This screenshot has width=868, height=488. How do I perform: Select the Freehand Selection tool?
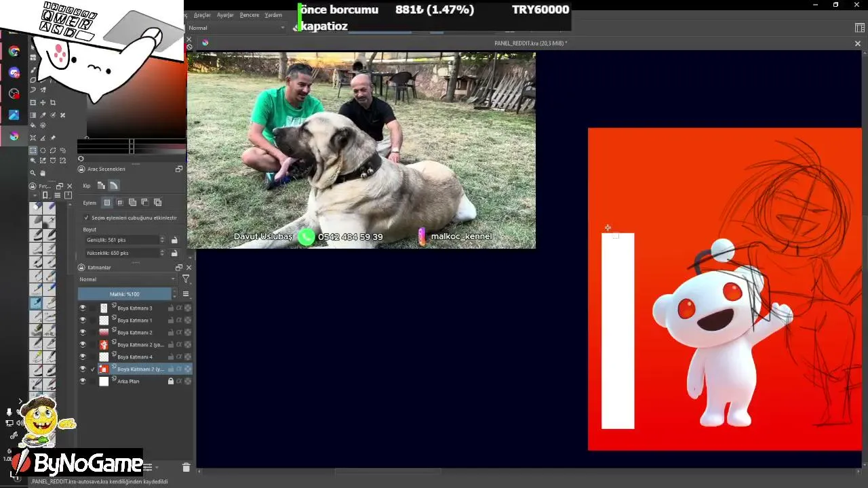[x=63, y=150]
